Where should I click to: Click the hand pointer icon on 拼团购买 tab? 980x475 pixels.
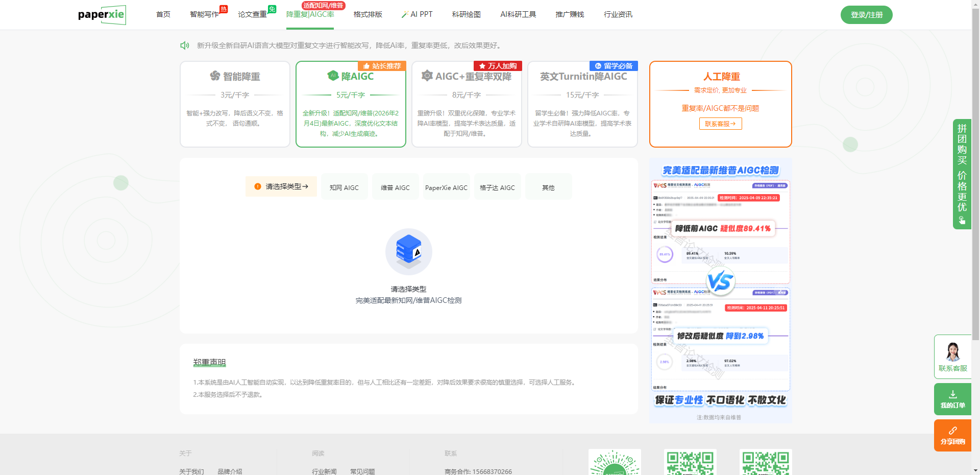coord(962,220)
